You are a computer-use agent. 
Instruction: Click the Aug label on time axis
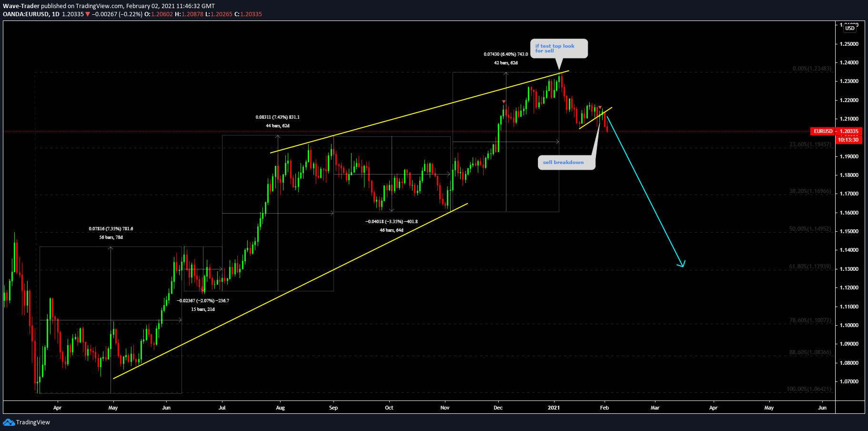(x=280, y=408)
